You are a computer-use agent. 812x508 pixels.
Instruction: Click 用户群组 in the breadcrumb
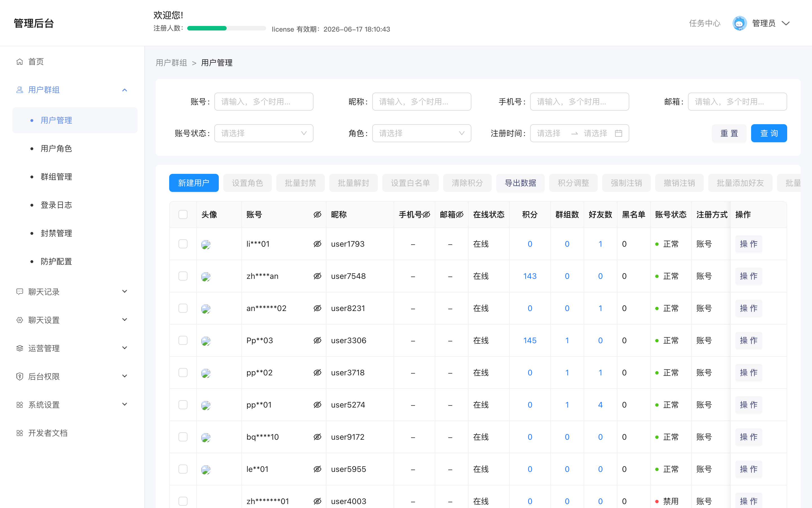click(171, 63)
